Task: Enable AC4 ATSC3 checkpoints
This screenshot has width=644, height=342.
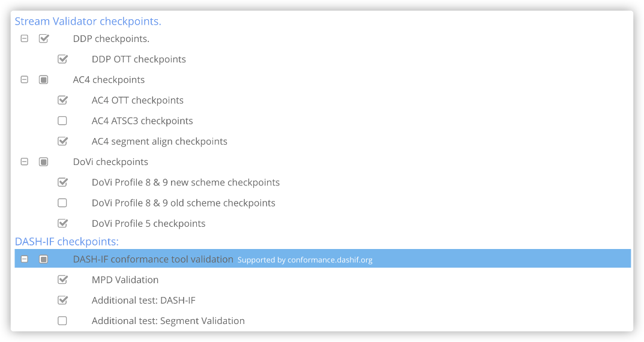Action: [62, 121]
